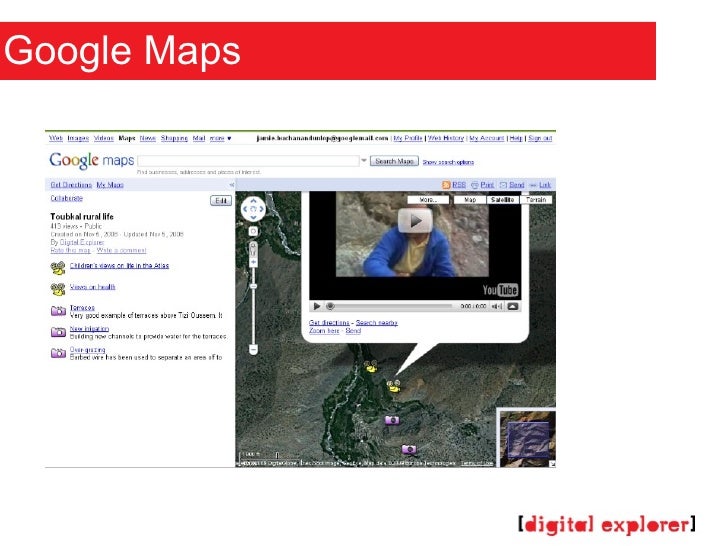
Task: Switch to Map view
Action: point(469,200)
